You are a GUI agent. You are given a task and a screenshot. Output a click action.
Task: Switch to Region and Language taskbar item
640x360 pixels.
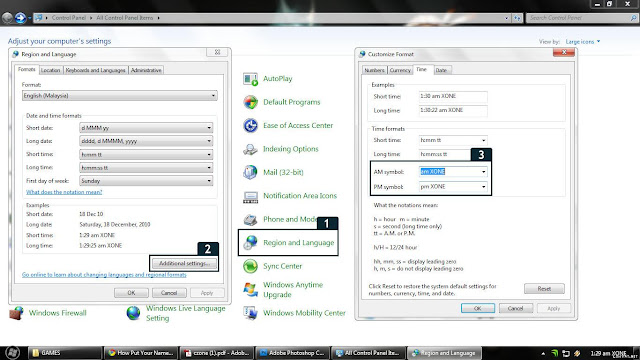[444, 353]
